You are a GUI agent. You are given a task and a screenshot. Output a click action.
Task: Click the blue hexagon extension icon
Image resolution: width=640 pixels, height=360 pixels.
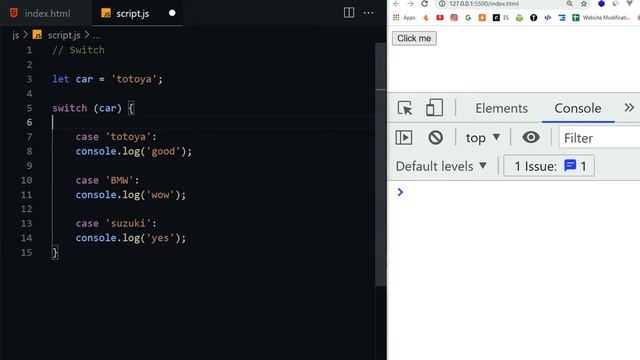point(601,4)
